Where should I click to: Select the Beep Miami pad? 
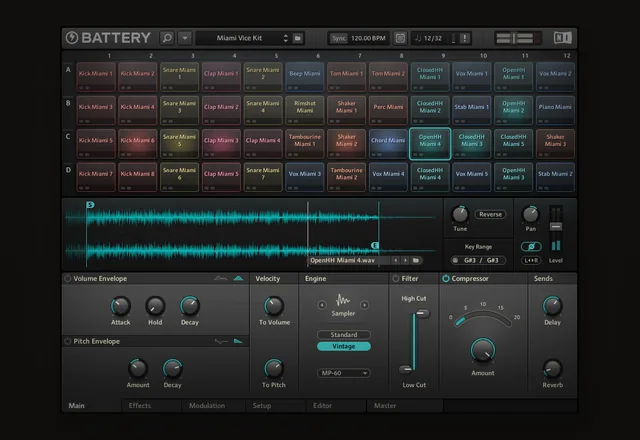click(x=305, y=77)
